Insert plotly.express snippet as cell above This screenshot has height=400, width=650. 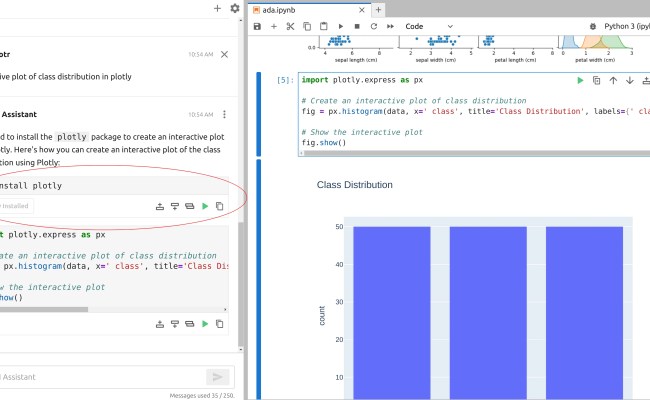(x=160, y=324)
